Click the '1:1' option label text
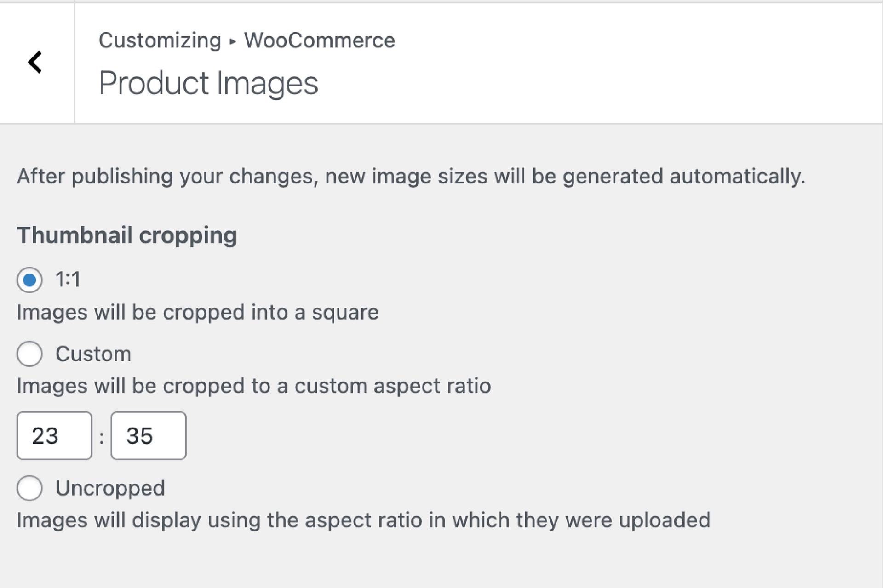Viewport: 883px width, 588px height. pos(68,280)
